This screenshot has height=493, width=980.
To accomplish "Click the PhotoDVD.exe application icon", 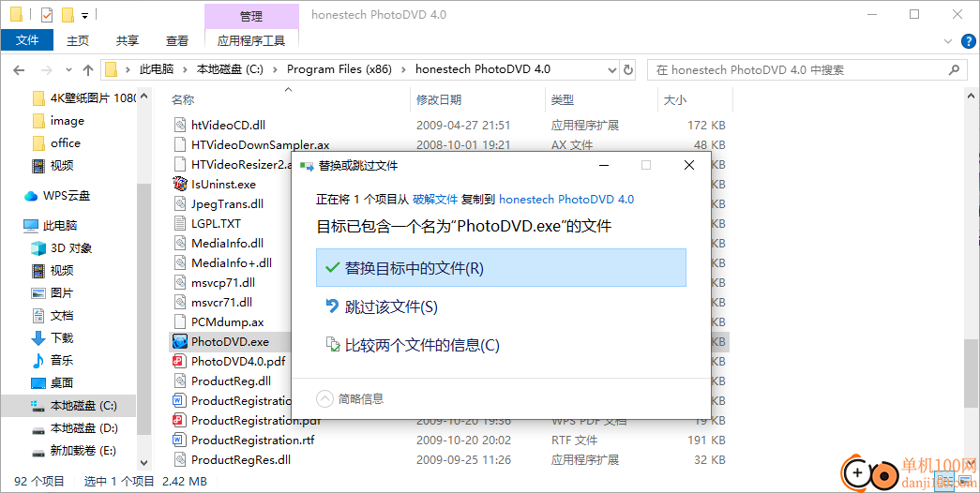I will [180, 342].
